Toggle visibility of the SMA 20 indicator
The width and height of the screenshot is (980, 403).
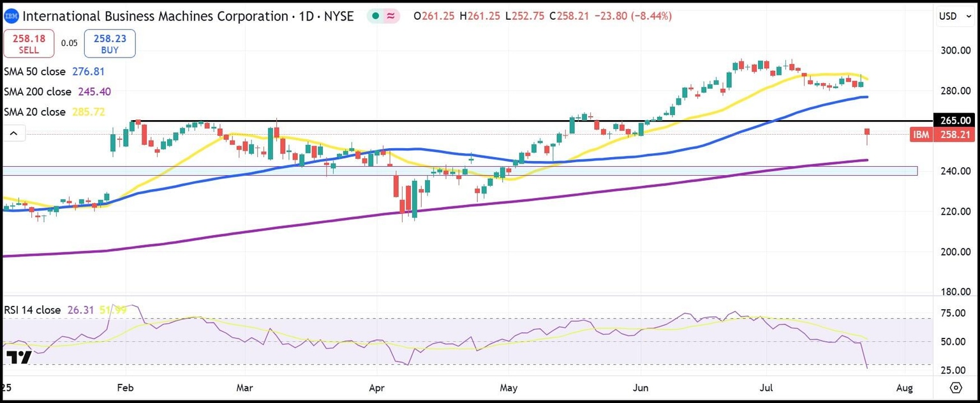pyautogui.click(x=33, y=112)
